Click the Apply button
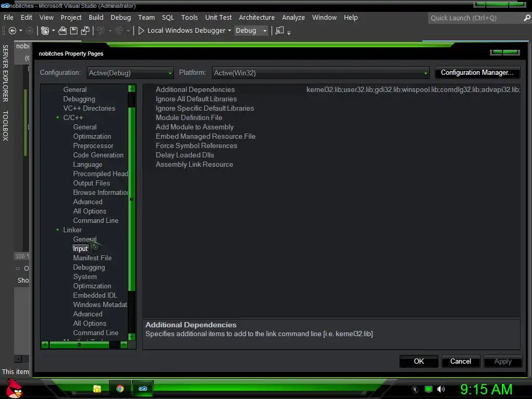The height and width of the screenshot is (399, 532). tap(502, 362)
